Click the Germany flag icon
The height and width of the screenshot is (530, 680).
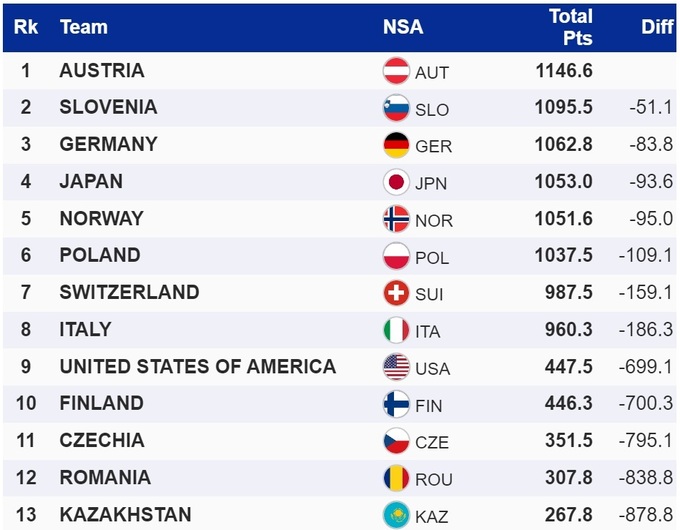point(397,145)
